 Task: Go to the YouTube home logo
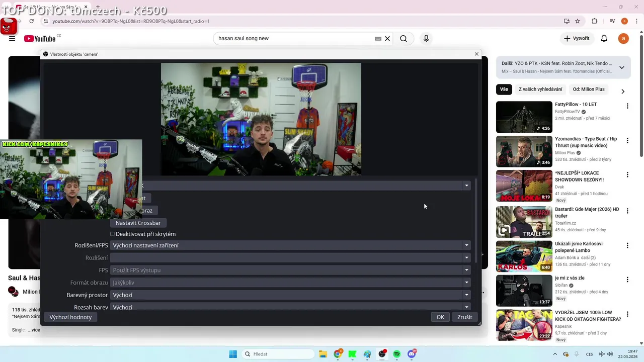(40, 39)
